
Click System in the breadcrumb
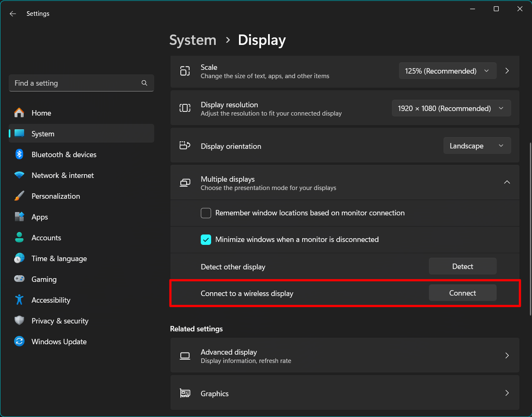(193, 40)
